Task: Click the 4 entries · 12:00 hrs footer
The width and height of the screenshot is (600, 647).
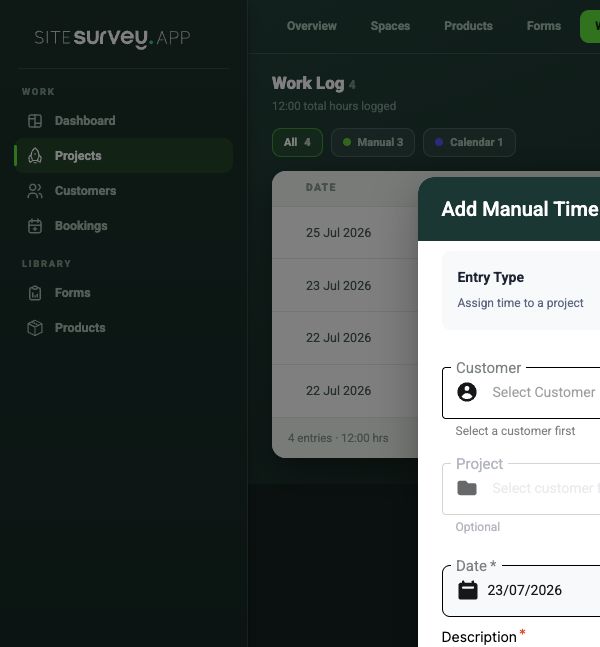Action: point(338,438)
